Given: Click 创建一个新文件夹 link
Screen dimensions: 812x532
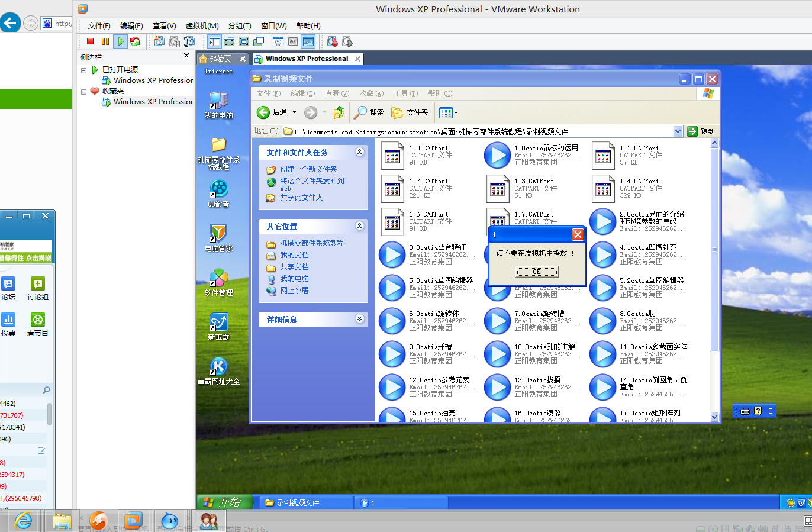Looking at the screenshot, I should [308, 169].
